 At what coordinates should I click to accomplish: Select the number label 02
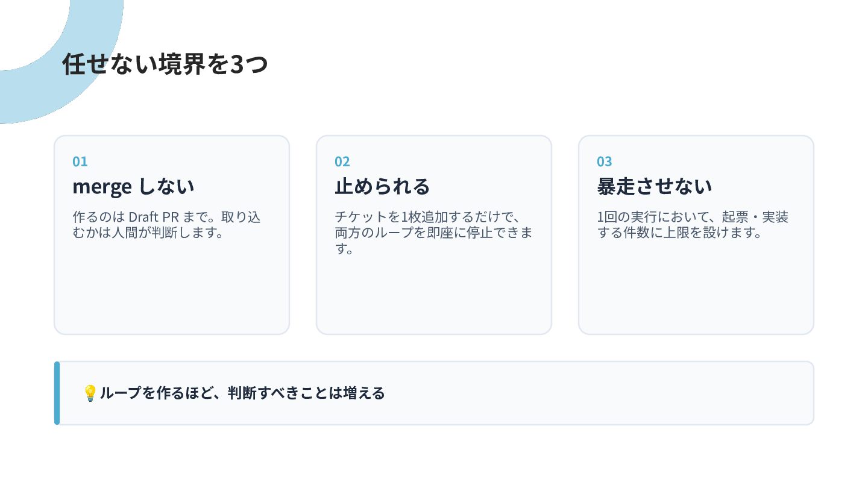coord(342,161)
